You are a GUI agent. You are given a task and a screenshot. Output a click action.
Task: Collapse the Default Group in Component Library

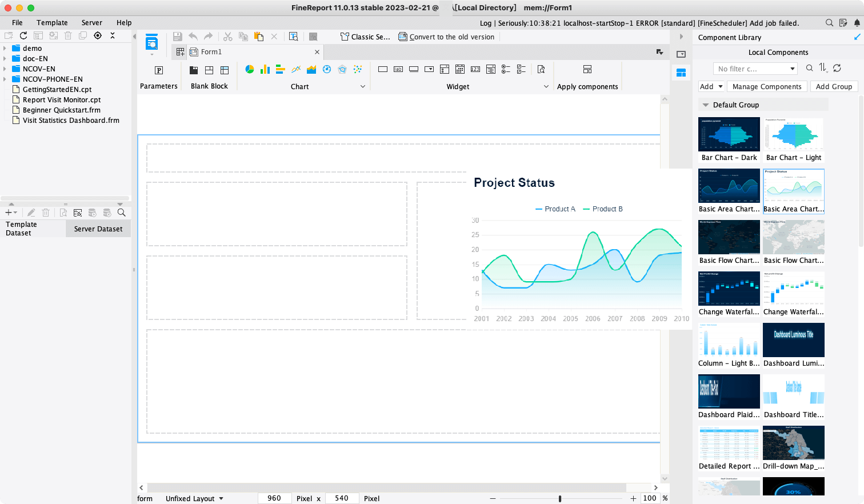pyautogui.click(x=705, y=104)
